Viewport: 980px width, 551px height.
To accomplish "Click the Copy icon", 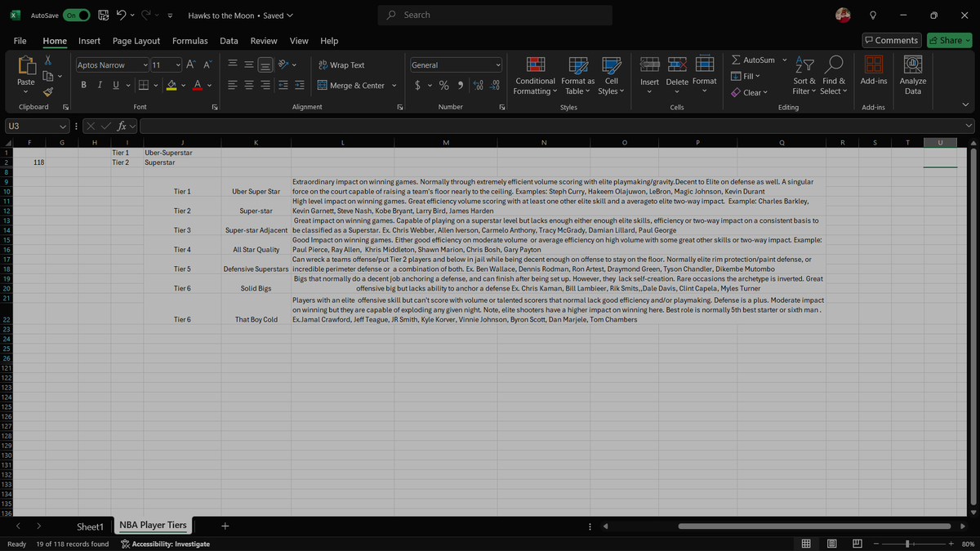I will [48, 76].
